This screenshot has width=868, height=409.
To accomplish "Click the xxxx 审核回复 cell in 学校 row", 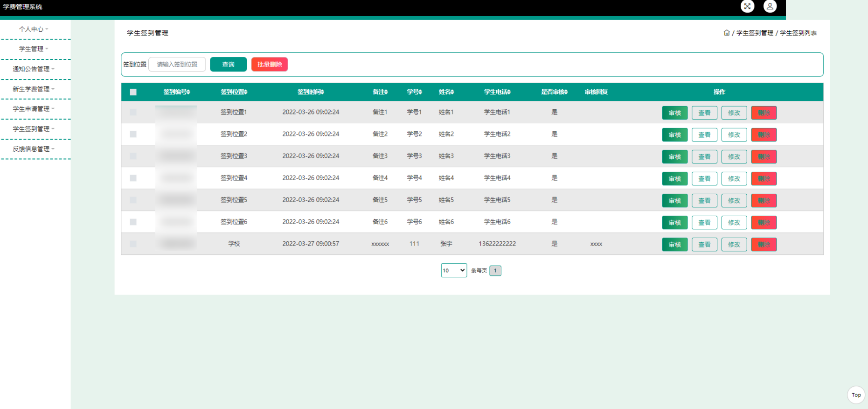I will pos(596,244).
